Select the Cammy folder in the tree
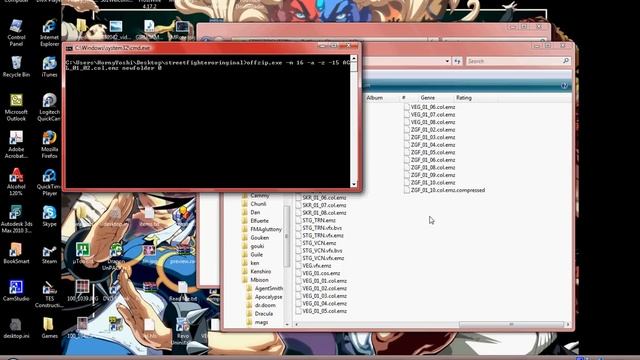Viewport: 640px width, 360px height. click(260, 196)
